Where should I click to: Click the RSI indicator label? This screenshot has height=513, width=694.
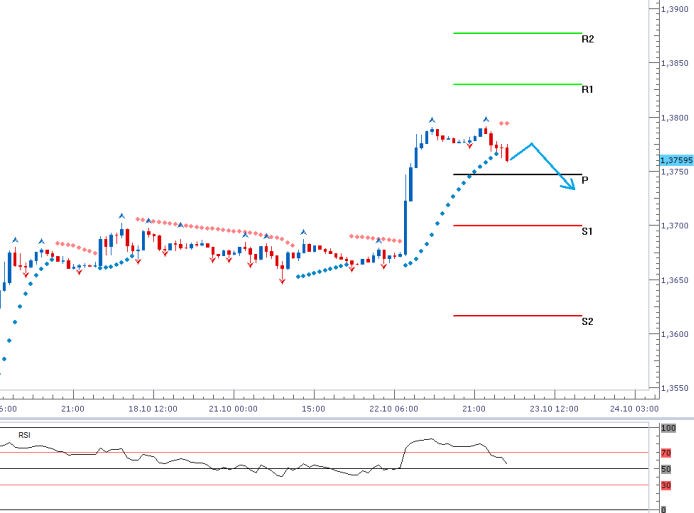click(x=24, y=435)
